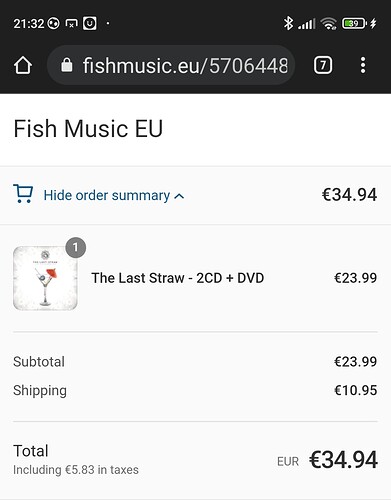Image resolution: width=391 pixels, height=500 pixels.
Task: Tap the cellular signal bars icon
Action: 306,24
